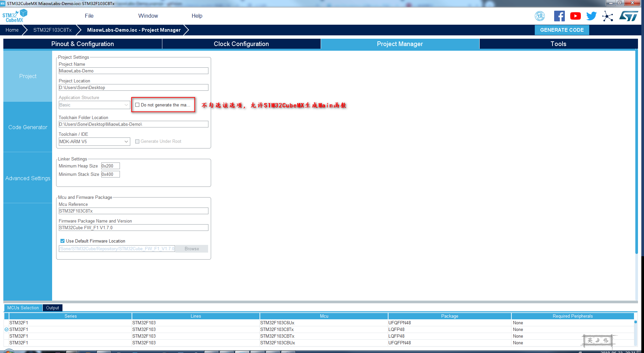Toggle Generate Under Root checkbox

(137, 141)
